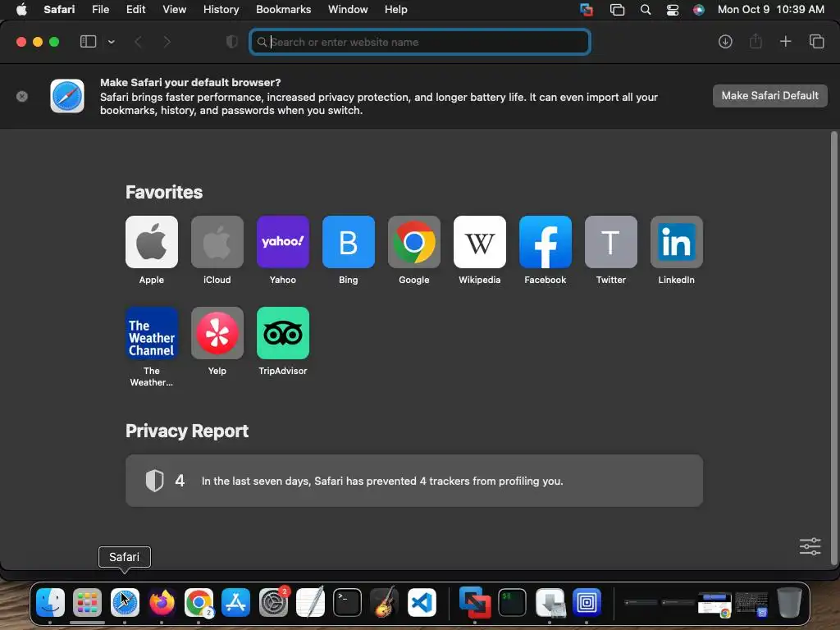The height and width of the screenshot is (630, 840).
Task: Open the privacy shield icon in toolbar
Action: click(x=232, y=42)
